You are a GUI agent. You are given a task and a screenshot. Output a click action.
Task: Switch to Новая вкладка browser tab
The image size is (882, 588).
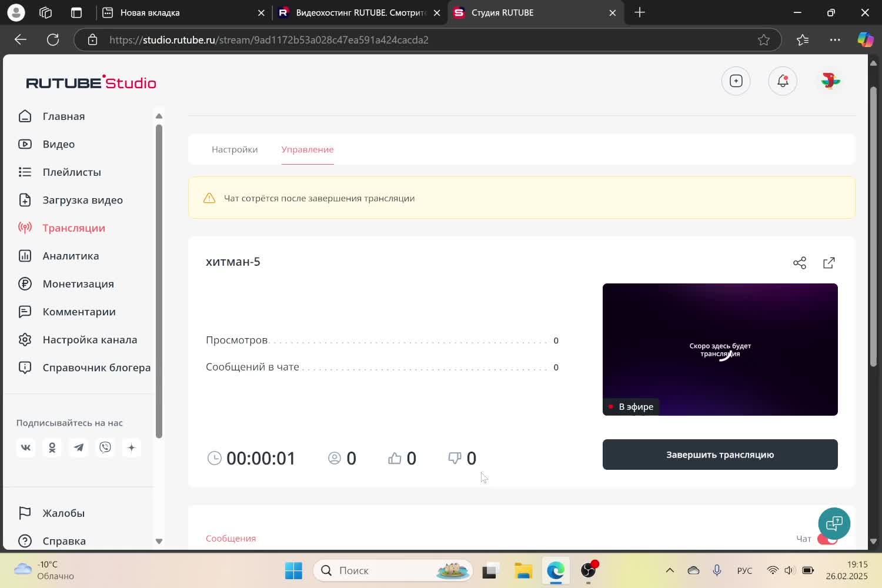183,12
